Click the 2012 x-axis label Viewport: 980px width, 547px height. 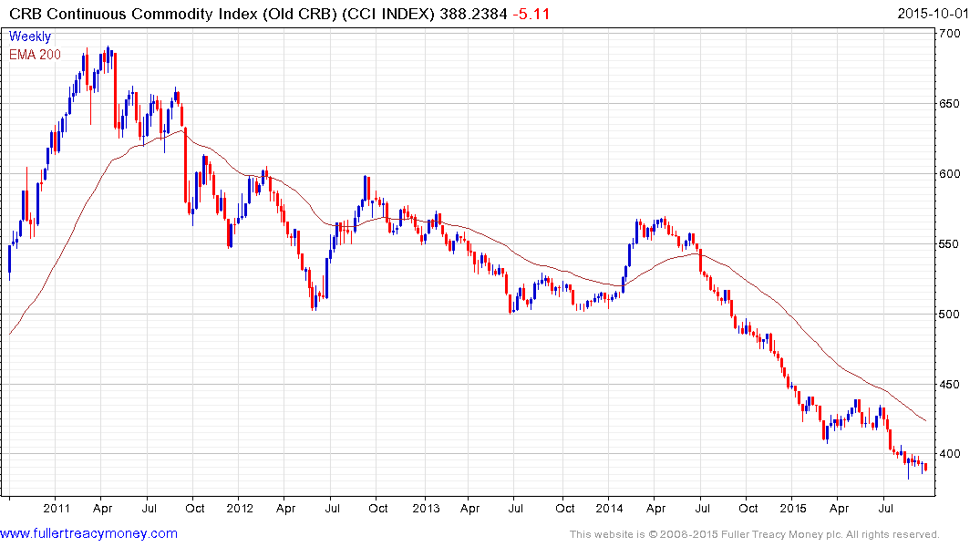point(240,508)
